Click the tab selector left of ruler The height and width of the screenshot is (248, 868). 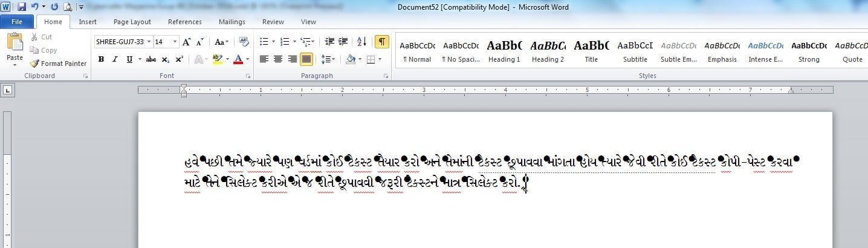point(8,90)
